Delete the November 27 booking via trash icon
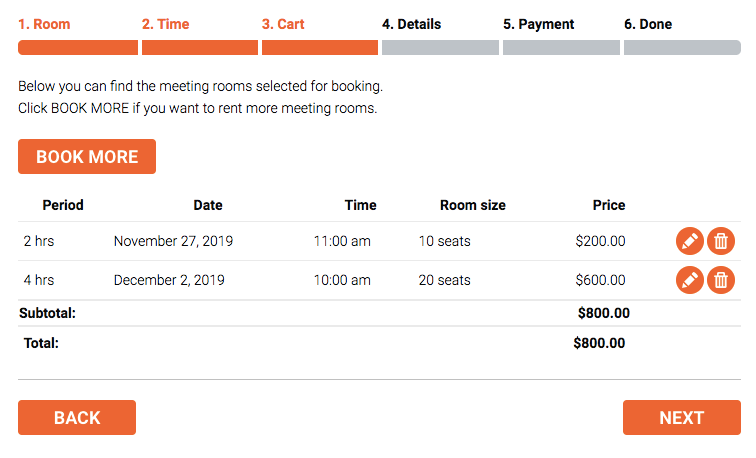 click(721, 241)
